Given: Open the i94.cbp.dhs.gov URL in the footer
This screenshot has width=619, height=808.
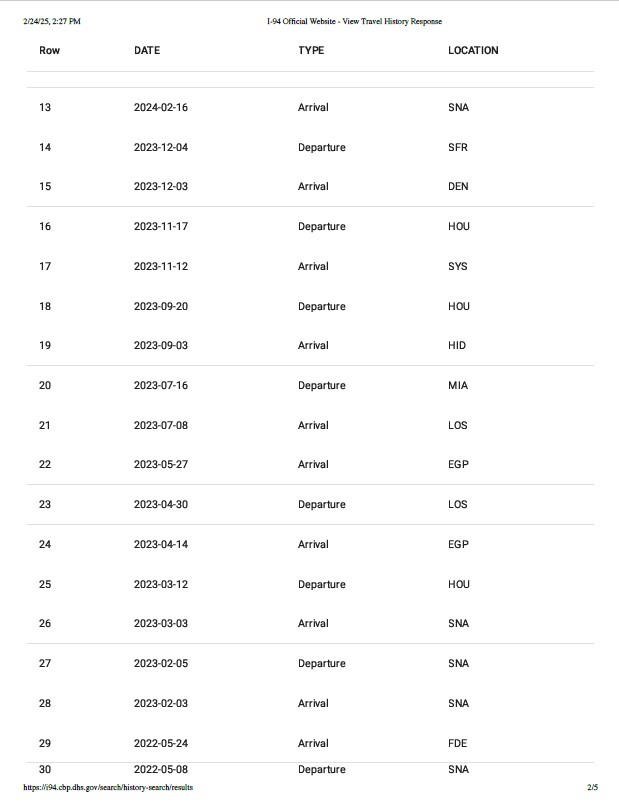Looking at the screenshot, I should 108,787.
